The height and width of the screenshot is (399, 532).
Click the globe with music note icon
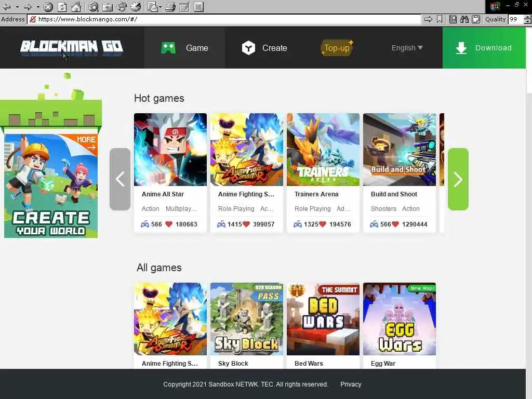coord(122,6)
